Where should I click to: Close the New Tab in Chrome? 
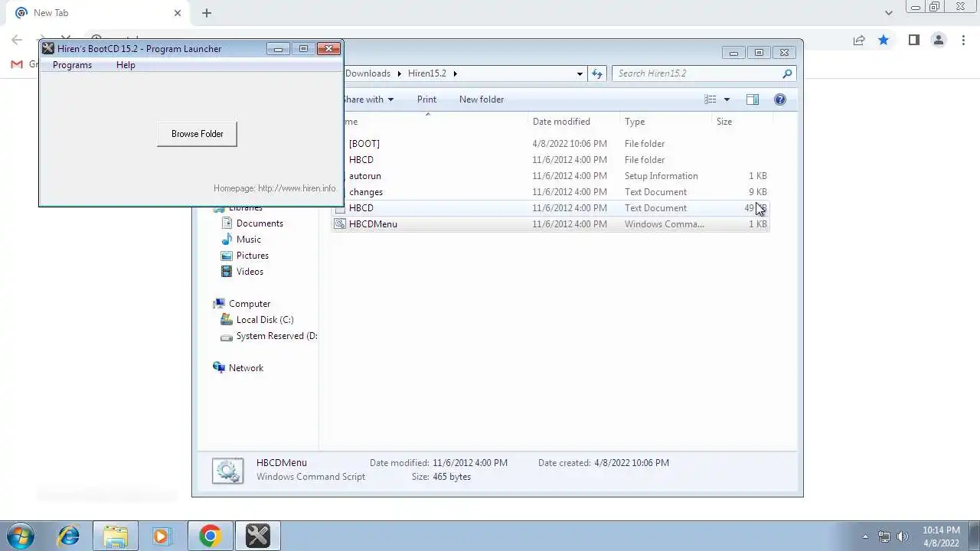178,13
